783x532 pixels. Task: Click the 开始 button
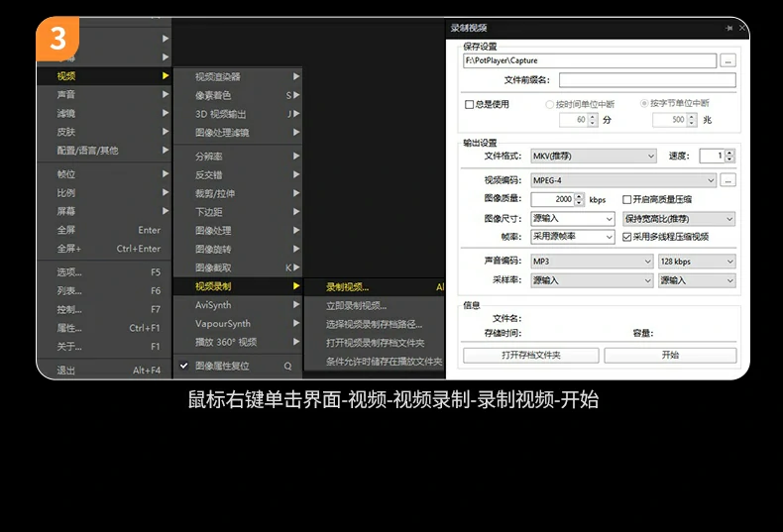pos(670,356)
